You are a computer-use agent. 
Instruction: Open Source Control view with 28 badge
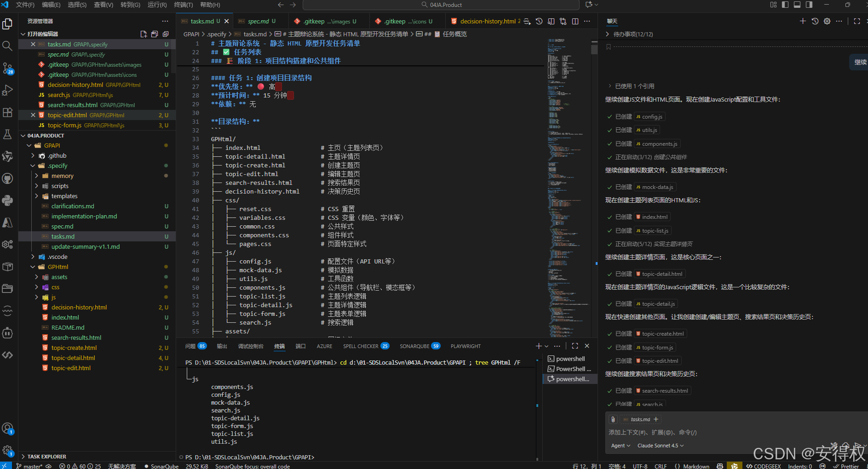(7, 68)
